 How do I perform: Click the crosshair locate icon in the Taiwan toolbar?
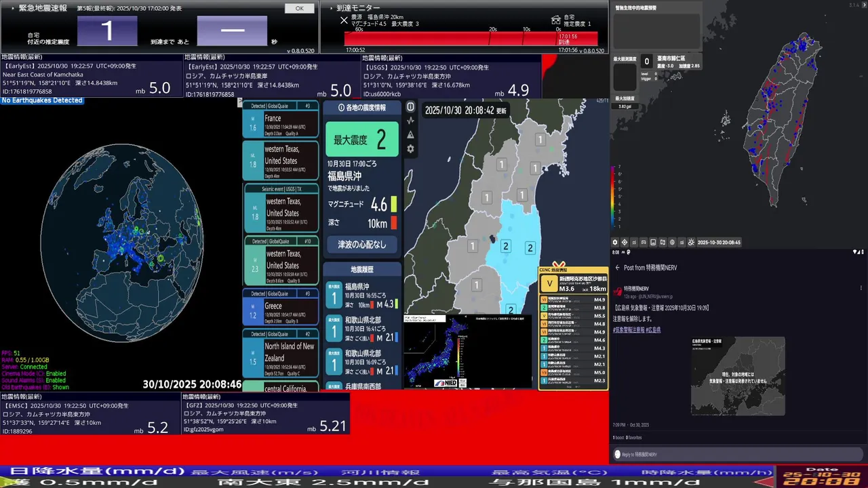[x=625, y=242]
